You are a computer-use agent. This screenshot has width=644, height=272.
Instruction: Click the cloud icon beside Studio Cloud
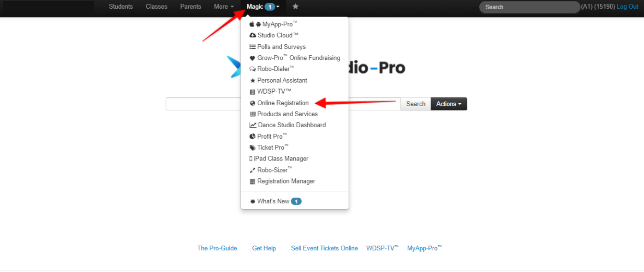pos(253,35)
